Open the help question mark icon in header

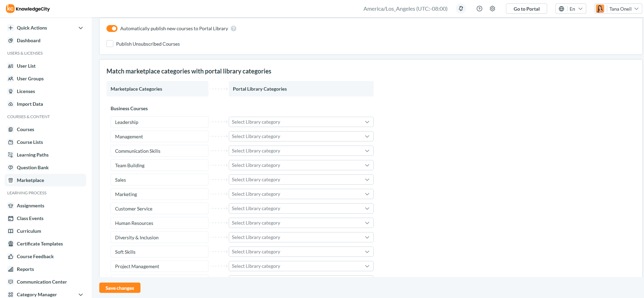pyautogui.click(x=479, y=9)
